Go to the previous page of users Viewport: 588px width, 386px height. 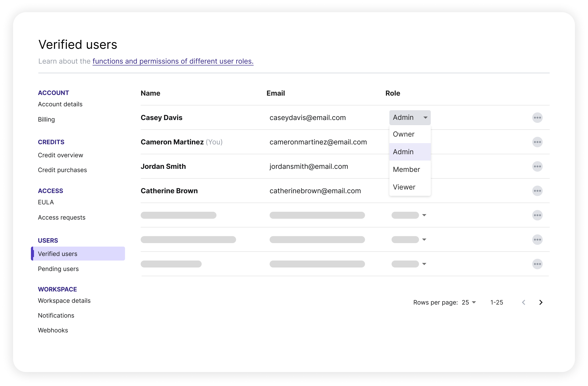[x=524, y=302]
